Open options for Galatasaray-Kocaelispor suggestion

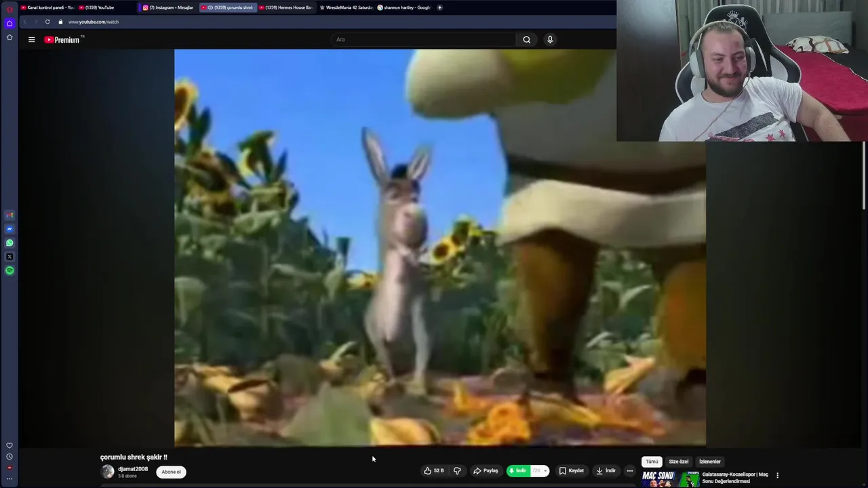[x=777, y=475]
